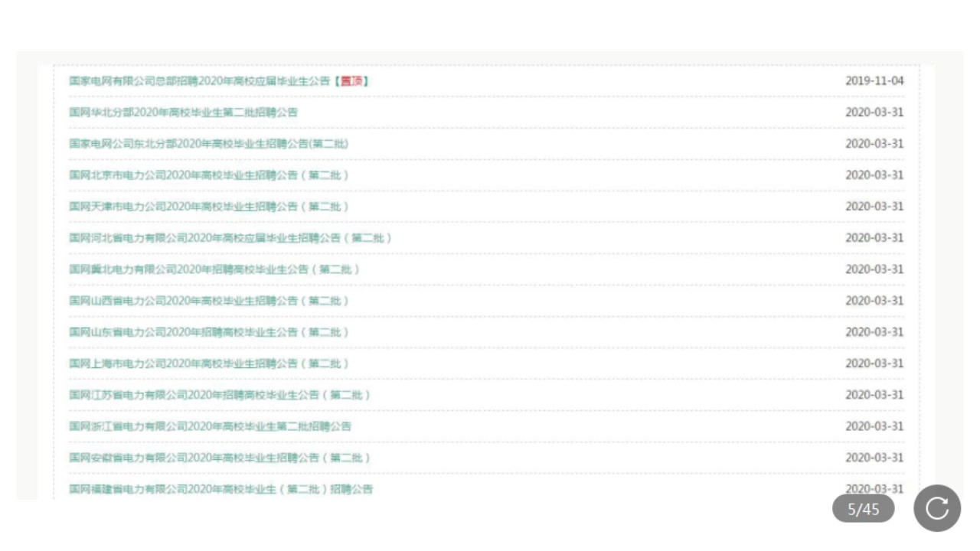Open 国家电网公司东北分部 recruitment announcement
The image size is (980, 551).
click(209, 144)
